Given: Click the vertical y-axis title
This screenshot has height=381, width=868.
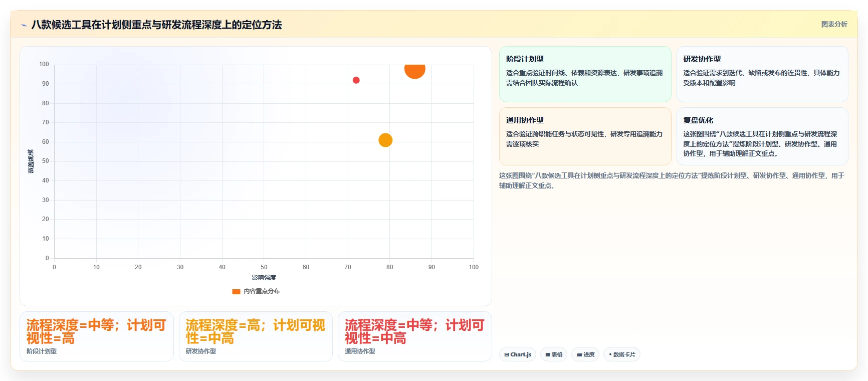Looking at the screenshot, I should [x=31, y=161].
